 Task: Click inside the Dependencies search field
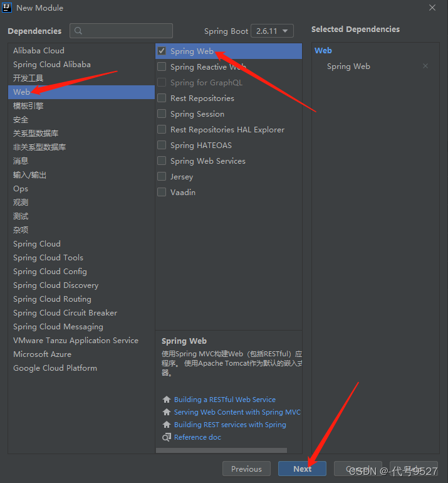tap(121, 31)
